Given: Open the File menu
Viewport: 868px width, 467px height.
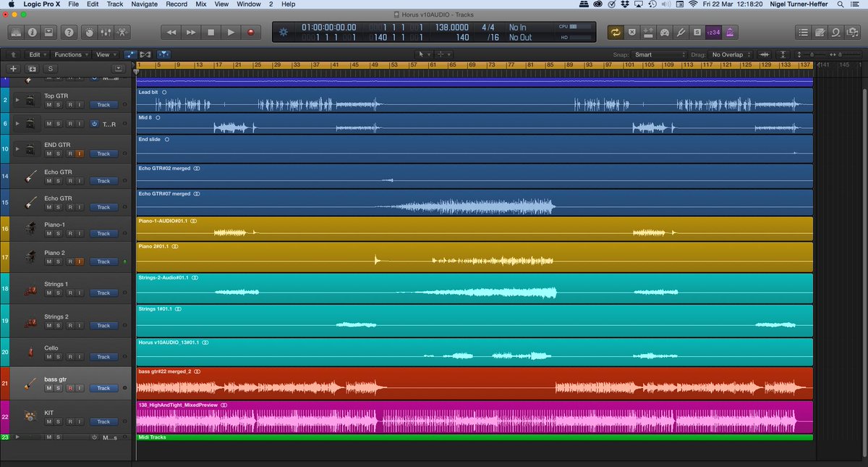Looking at the screenshot, I should point(74,4).
